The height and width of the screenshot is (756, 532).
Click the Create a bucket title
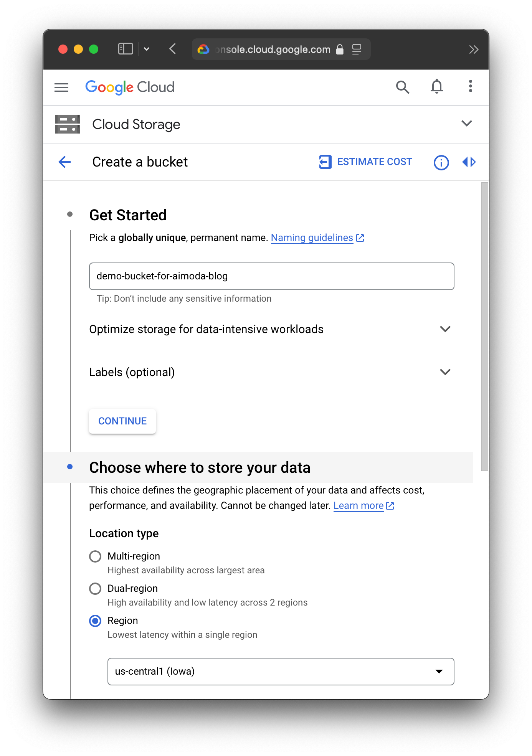140,162
